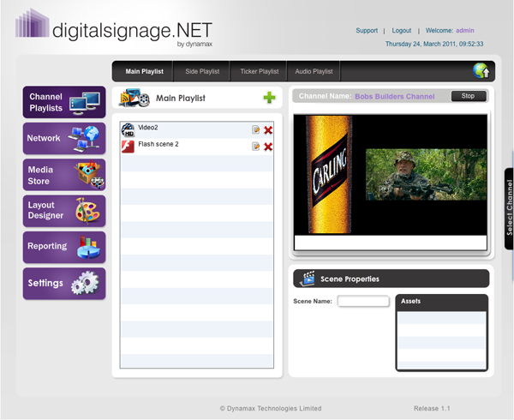Click the Bobs Builders Channel name

[395, 96]
